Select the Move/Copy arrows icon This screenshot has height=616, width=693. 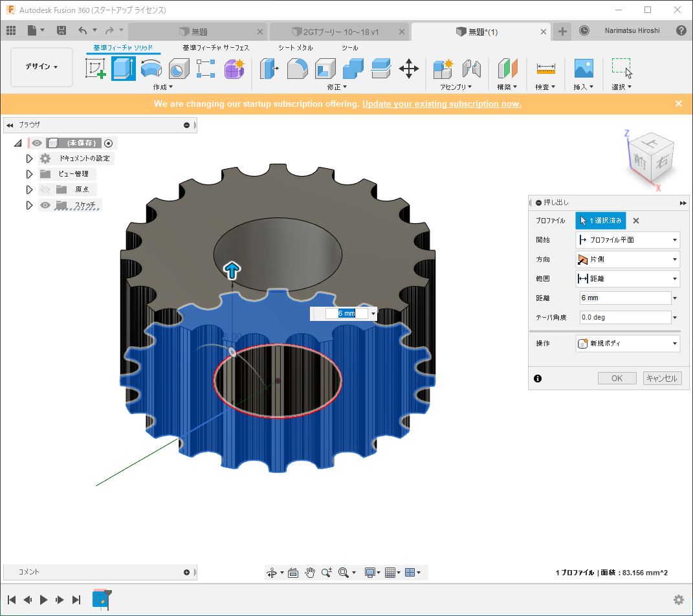(x=408, y=69)
